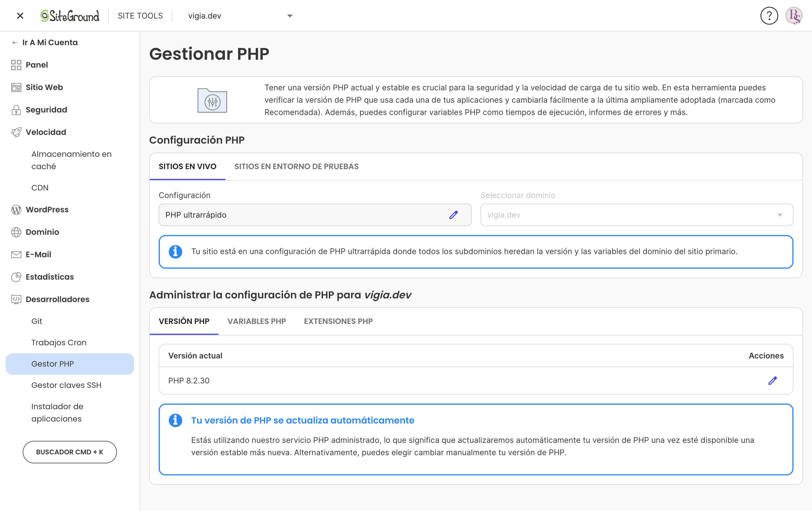Open the Velocidad section
This screenshot has height=511, width=812.
[45, 132]
